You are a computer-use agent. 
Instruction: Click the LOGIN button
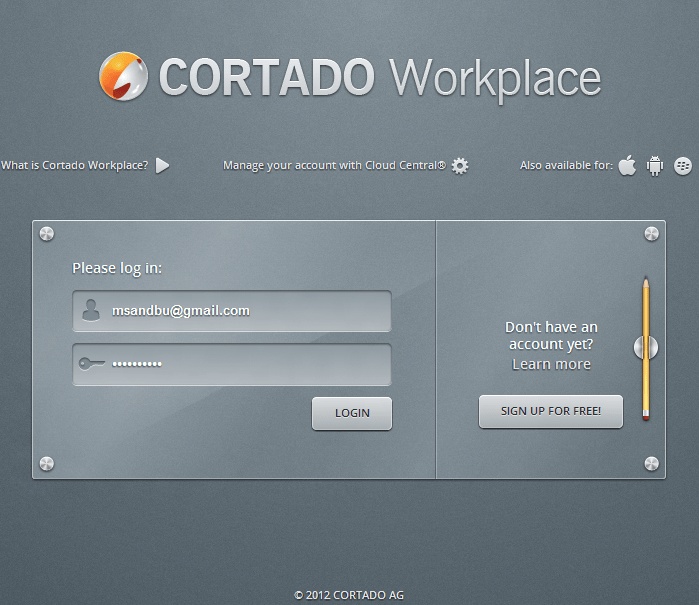(x=352, y=413)
